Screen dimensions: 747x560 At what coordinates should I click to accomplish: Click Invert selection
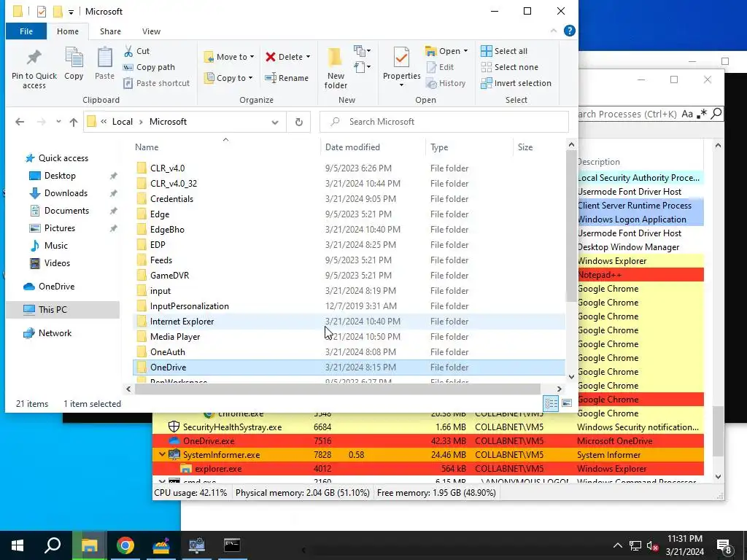(516, 83)
